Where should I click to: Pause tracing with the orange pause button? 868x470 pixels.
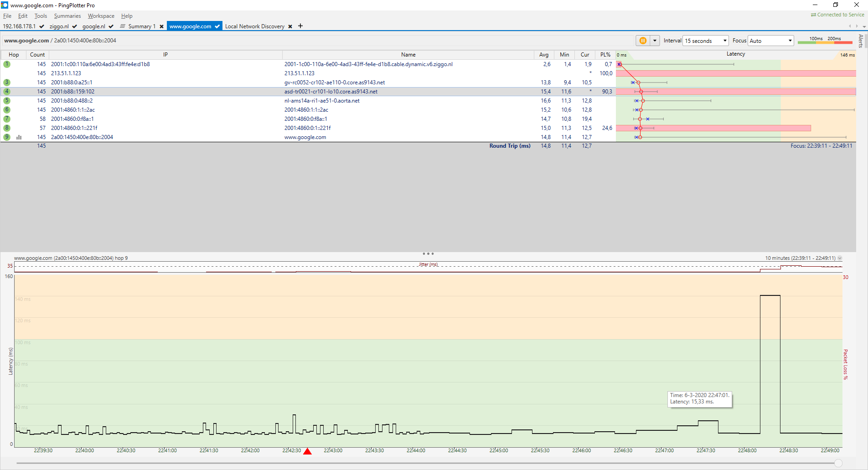[x=643, y=41]
